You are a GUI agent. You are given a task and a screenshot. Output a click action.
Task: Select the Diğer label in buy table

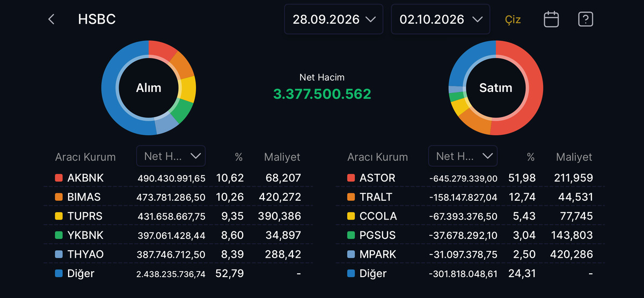(x=80, y=273)
